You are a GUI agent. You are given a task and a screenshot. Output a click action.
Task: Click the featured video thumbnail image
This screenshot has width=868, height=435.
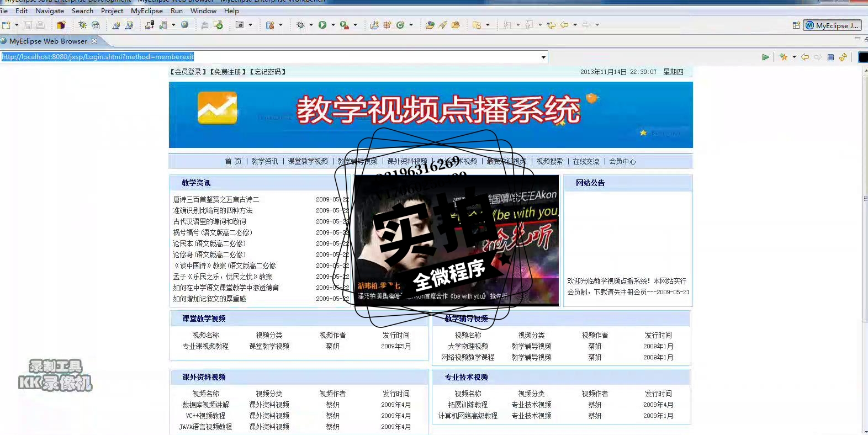tap(456, 240)
